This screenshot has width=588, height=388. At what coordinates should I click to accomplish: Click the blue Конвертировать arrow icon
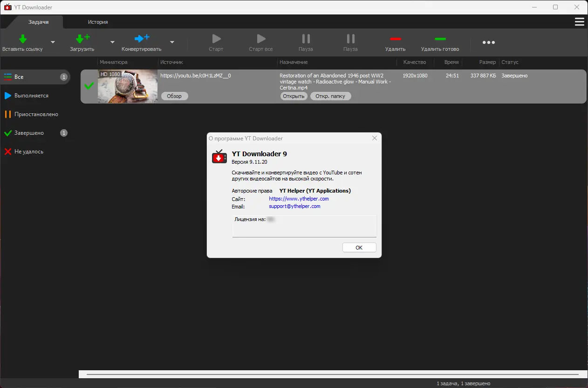(142, 39)
